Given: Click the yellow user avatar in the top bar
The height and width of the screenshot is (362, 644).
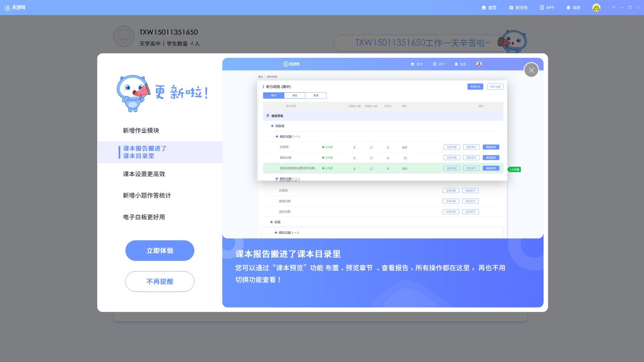Looking at the screenshot, I should point(596,8).
